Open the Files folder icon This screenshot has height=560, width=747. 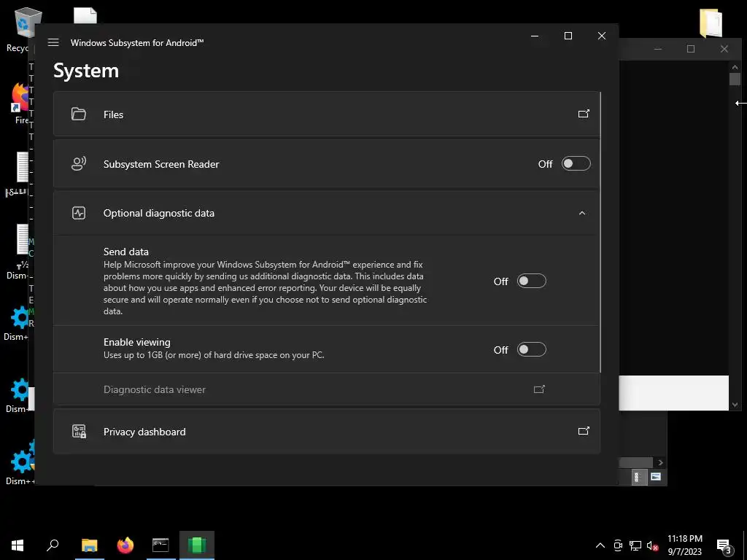click(79, 114)
